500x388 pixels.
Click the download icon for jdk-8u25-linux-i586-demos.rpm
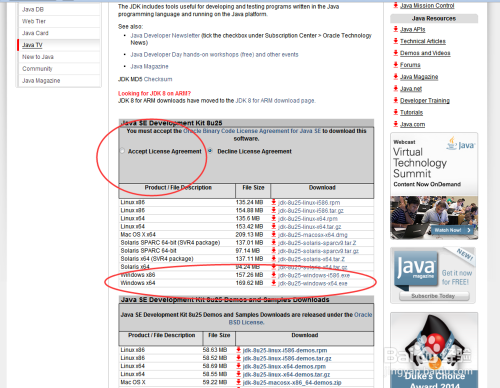click(239, 350)
